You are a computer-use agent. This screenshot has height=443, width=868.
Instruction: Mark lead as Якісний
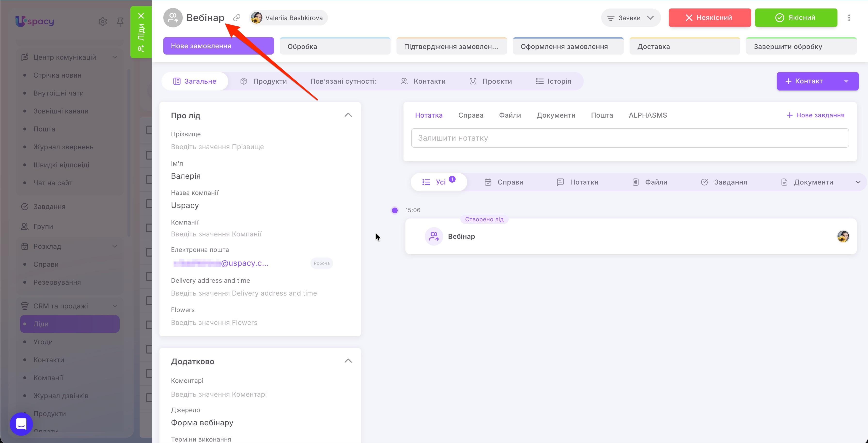pos(796,17)
